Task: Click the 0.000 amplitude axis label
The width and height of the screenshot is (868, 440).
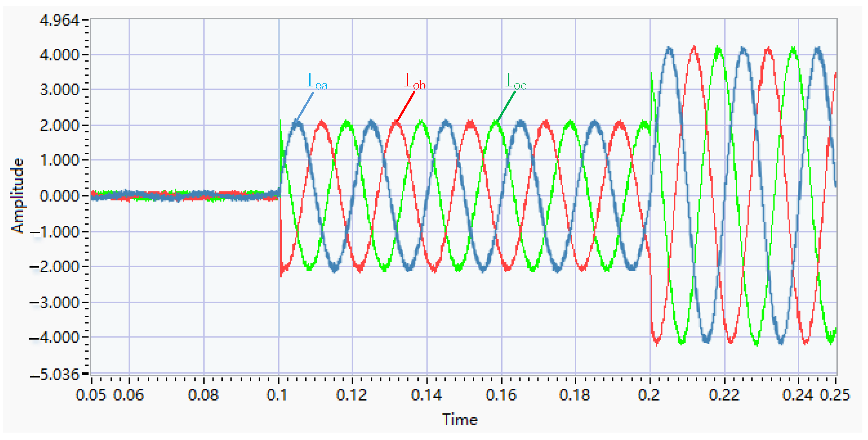Action: coord(59,196)
